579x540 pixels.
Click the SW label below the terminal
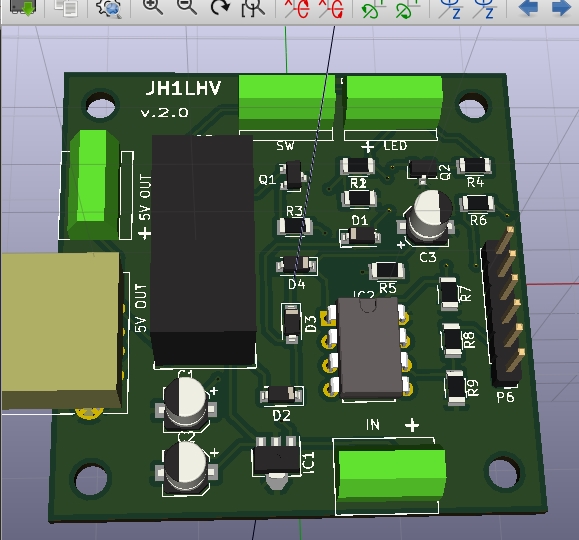tap(285, 146)
